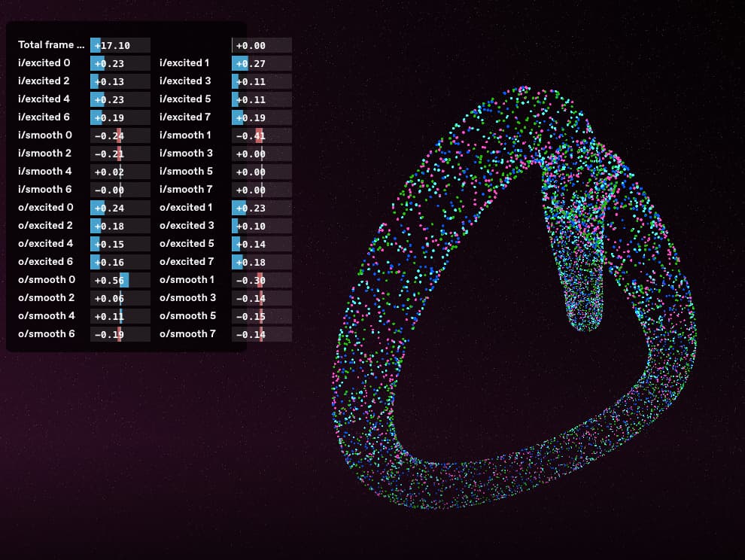Screen dimensions: 745x560
Task: Click the "Total frame ..." label text
Action: 51,45
